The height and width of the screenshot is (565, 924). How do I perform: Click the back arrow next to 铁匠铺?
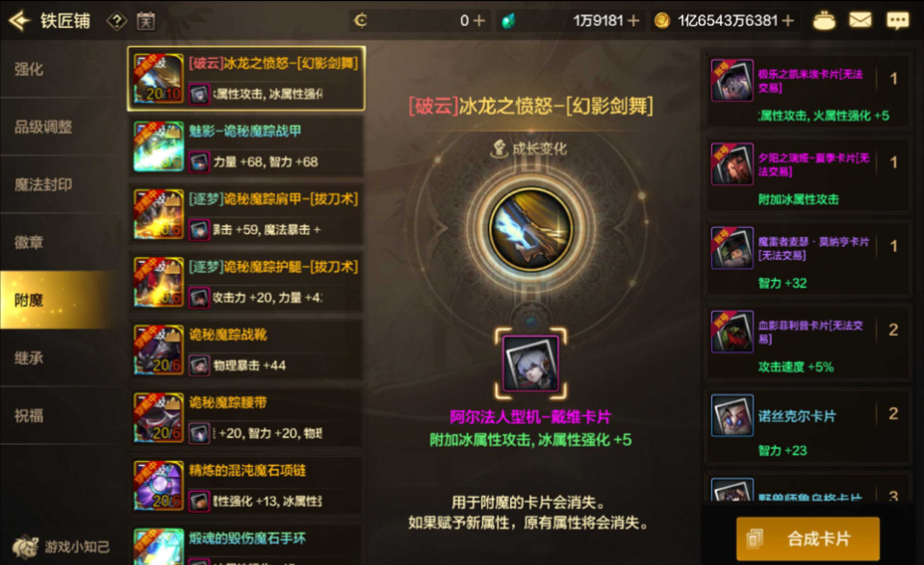[19, 20]
